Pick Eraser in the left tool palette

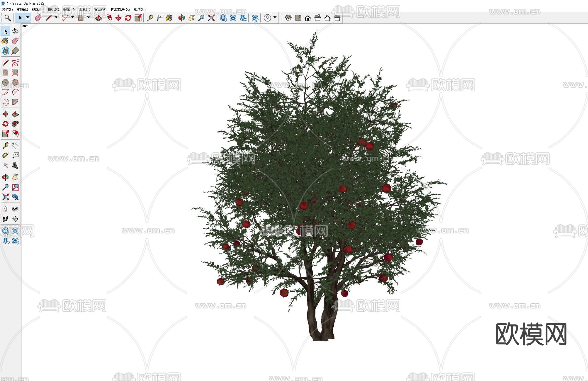pyautogui.click(x=15, y=41)
